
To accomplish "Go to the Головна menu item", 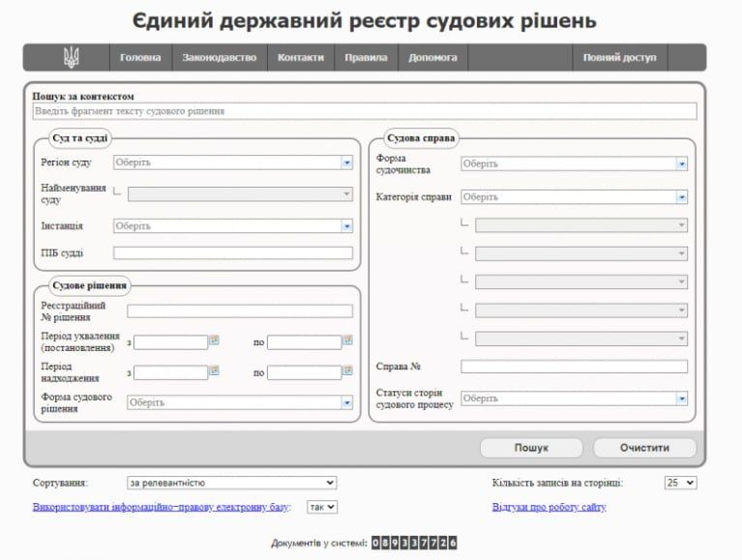I will (x=140, y=58).
